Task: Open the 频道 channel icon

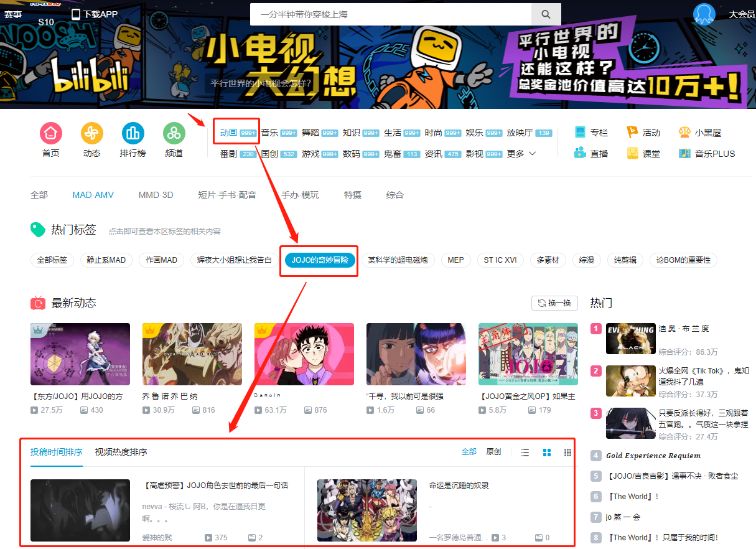Action: point(174,133)
